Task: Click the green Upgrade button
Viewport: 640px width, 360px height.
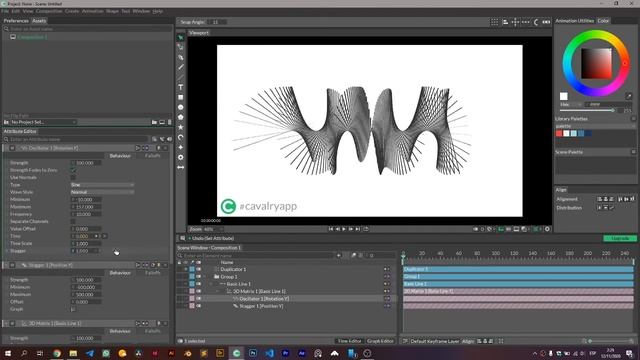Action: 620,238
